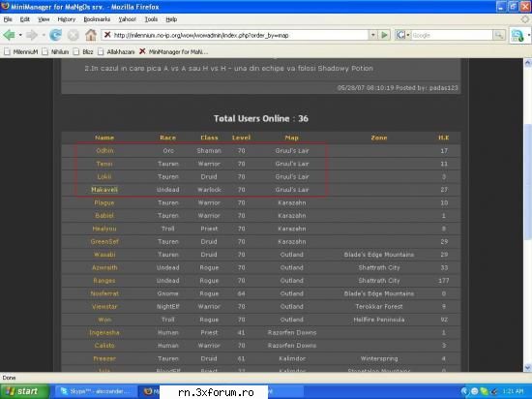
Task: Open player Makaveli's name link
Action: 104,190
